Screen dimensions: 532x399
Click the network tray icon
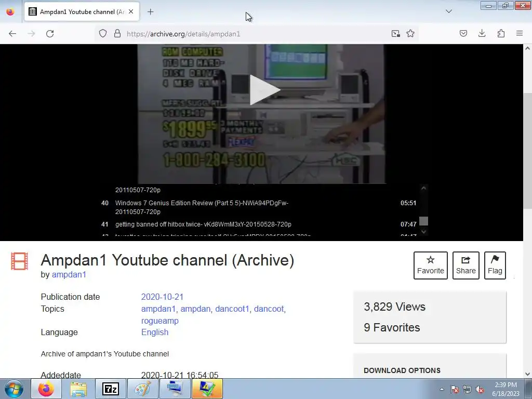coord(467,389)
